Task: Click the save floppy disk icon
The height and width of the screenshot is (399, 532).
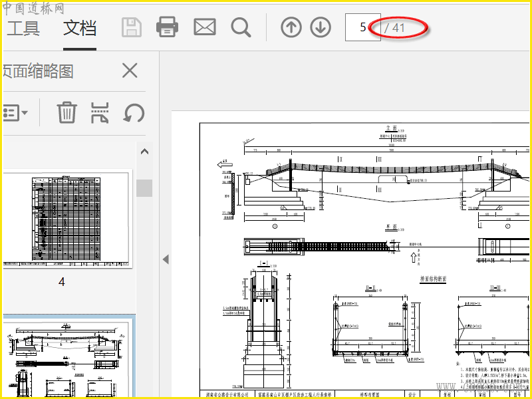Action: pyautogui.click(x=132, y=28)
